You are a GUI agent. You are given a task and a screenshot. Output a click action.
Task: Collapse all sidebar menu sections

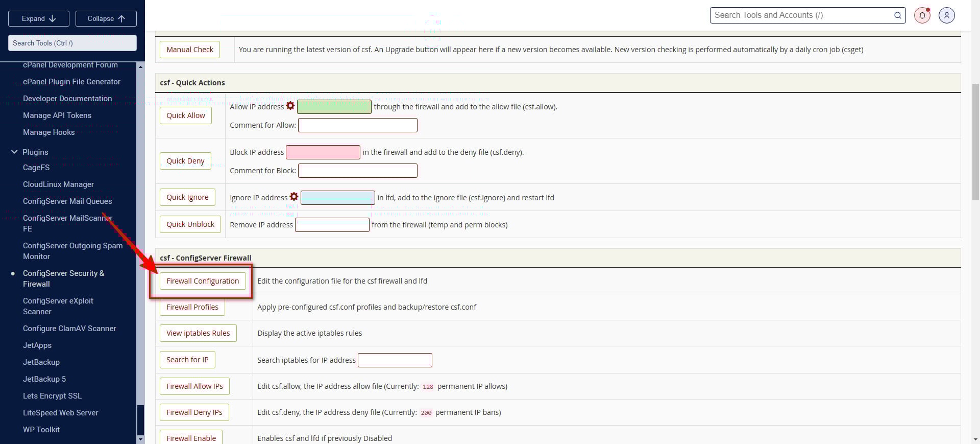click(106, 18)
